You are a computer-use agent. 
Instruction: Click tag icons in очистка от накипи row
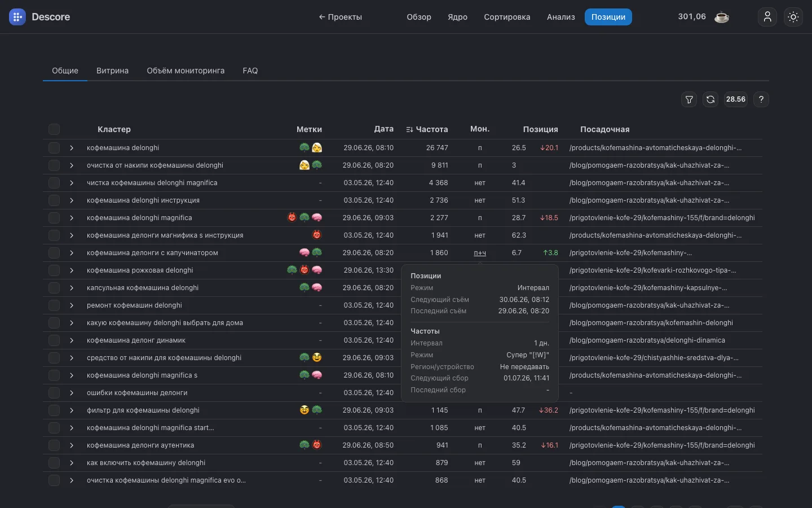[311, 165]
